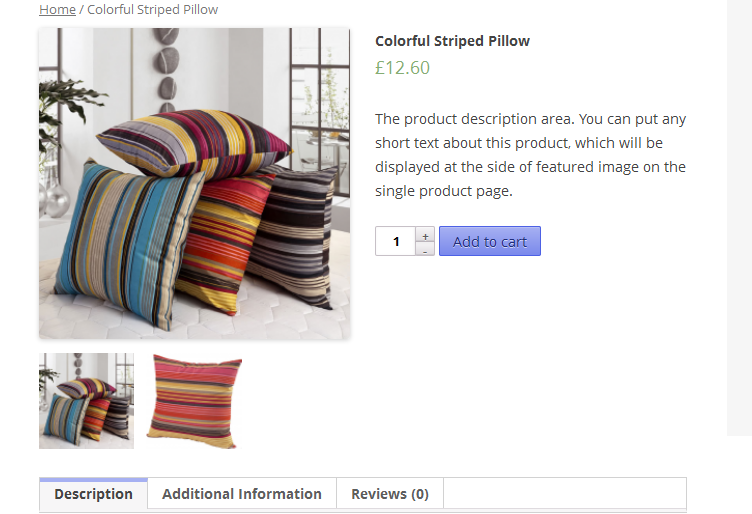Click the Add to cart button
This screenshot has width=752, height=514.
click(490, 241)
